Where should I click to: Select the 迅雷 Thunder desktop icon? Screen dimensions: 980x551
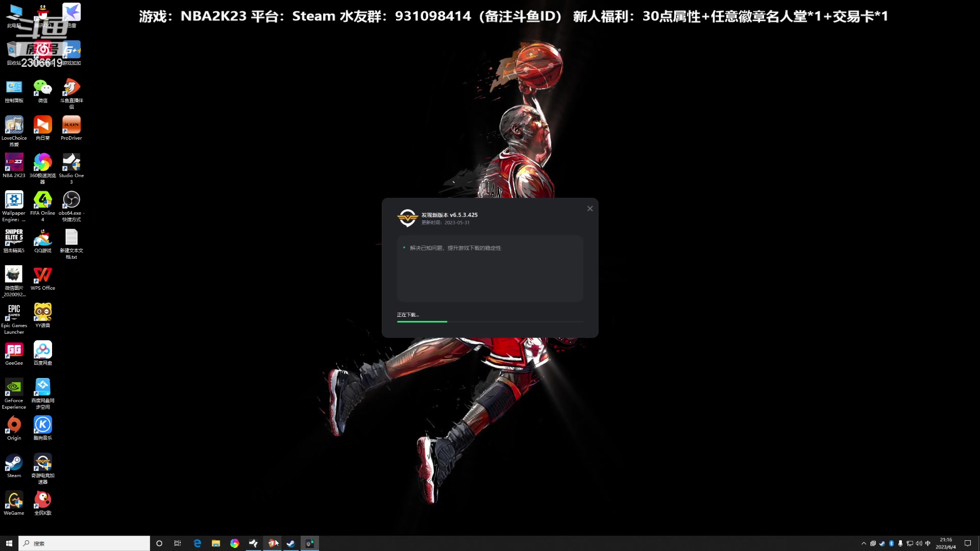click(x=71, y=16)
